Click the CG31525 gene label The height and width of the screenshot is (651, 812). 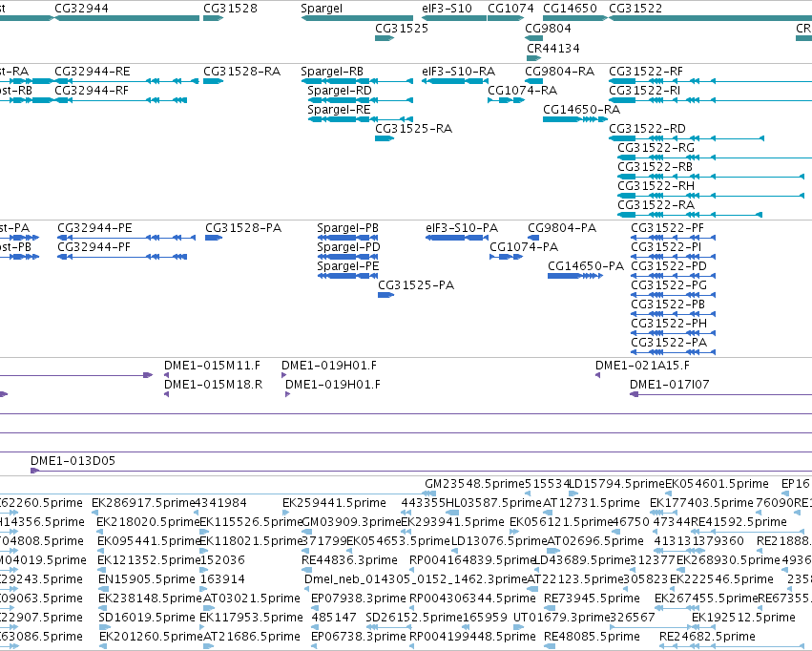[x=402, y=28]
